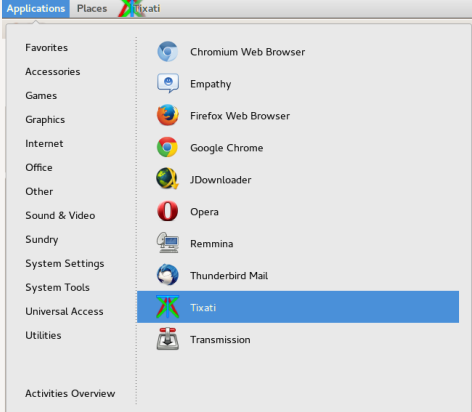
Task: Go to Activities Overview
Action: (x=70, y=394)
